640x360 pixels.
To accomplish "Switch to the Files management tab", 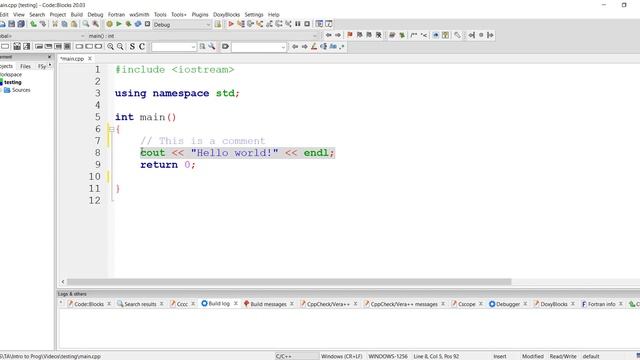I will [25, 66].
